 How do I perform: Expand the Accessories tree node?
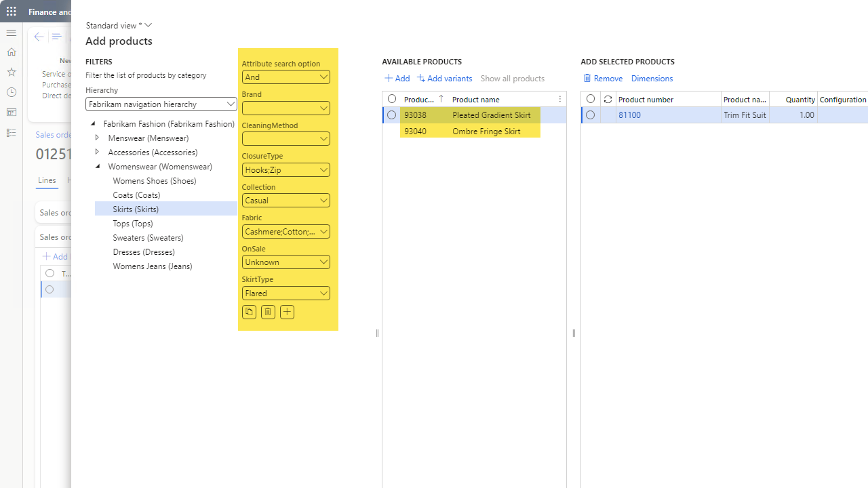click(97, 152)
